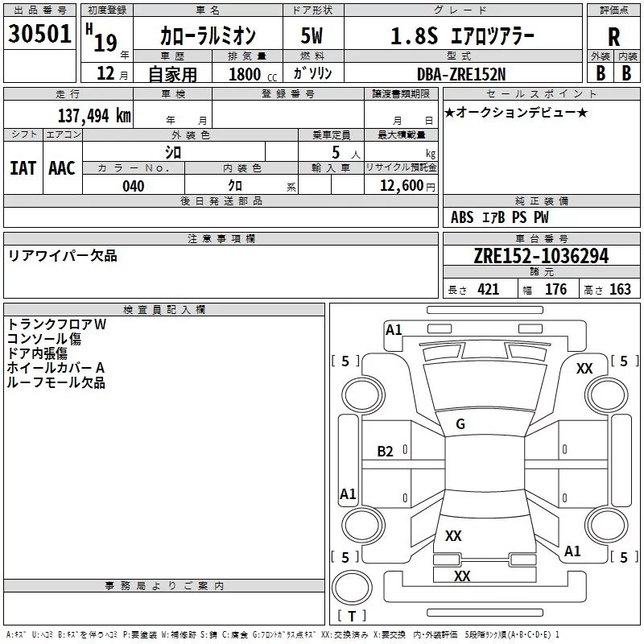Click the evaluation score R
Screen dimensions: 644x644
613,37
